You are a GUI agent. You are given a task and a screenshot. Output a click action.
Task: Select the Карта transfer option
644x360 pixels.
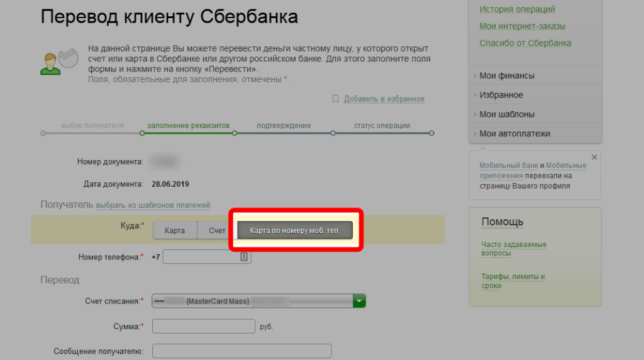coord(175,231)
